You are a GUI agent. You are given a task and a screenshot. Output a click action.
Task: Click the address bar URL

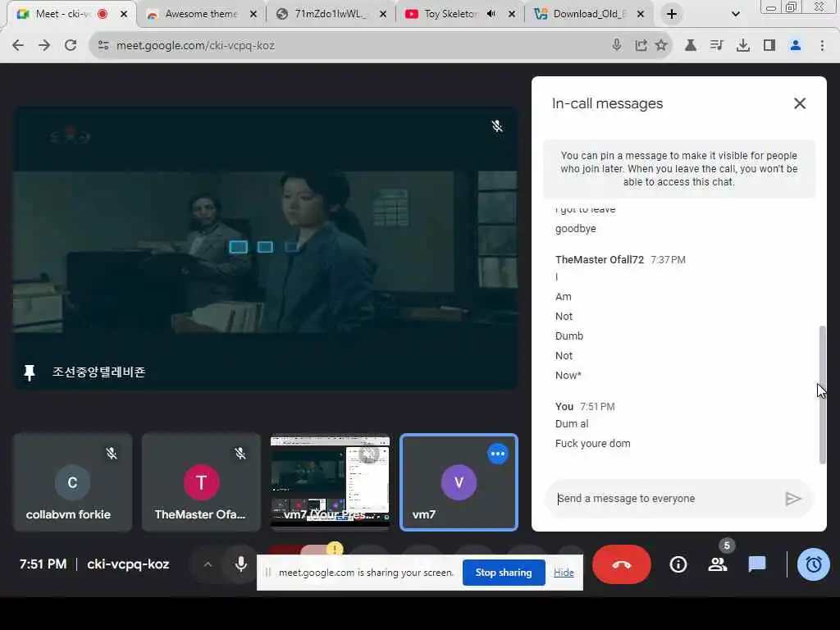(x=195, y=46)
